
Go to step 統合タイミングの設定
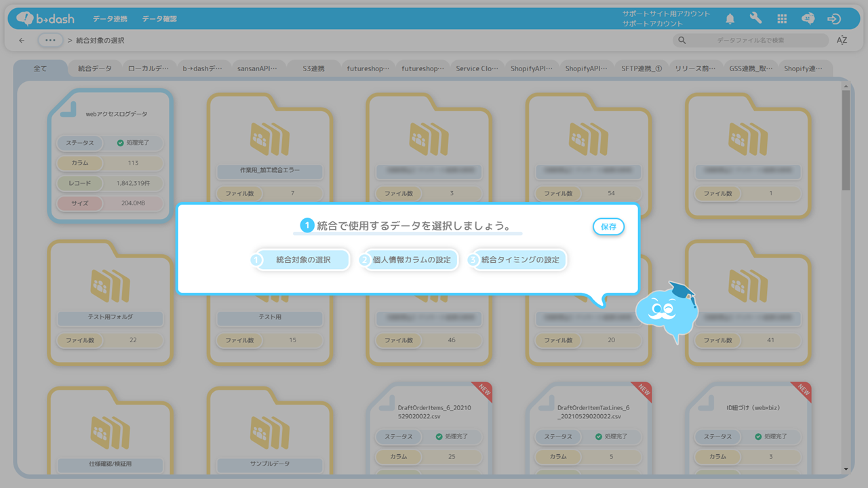(x=517, y=260)
